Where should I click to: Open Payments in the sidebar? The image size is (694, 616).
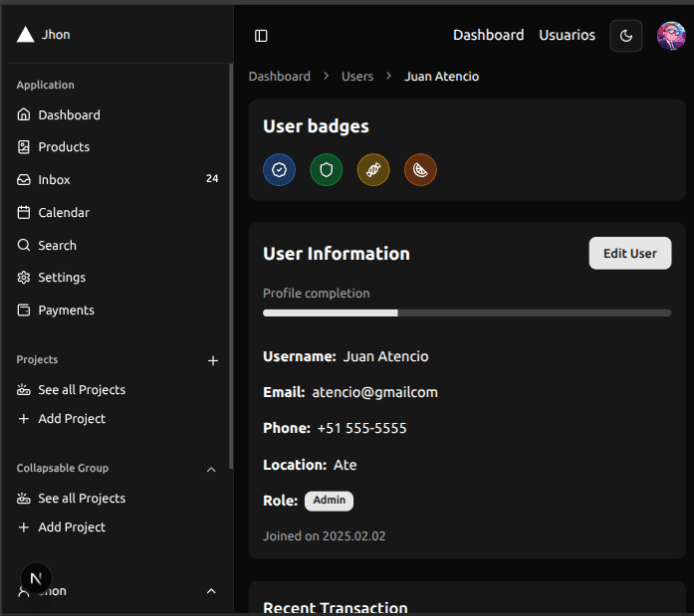pos(66,310)
